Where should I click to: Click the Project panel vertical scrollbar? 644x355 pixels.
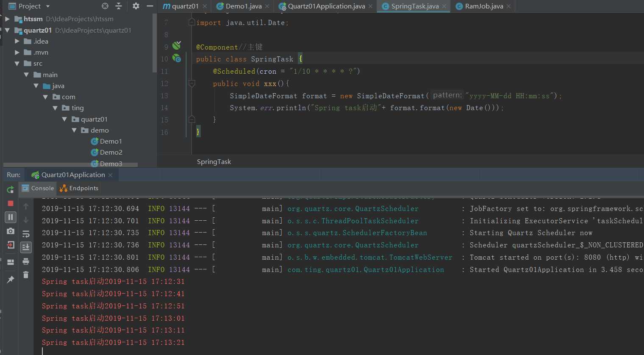[x=154, y=42]
